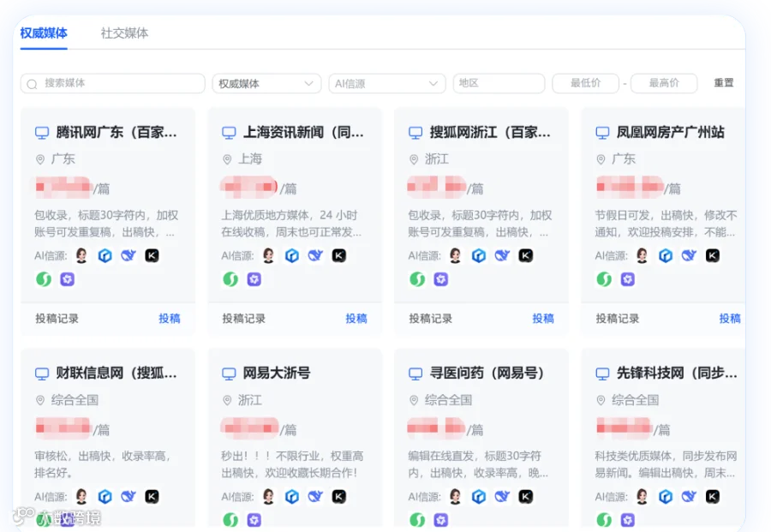Click the description starting 节假日可发，出稿快

(x=666, y=224)
